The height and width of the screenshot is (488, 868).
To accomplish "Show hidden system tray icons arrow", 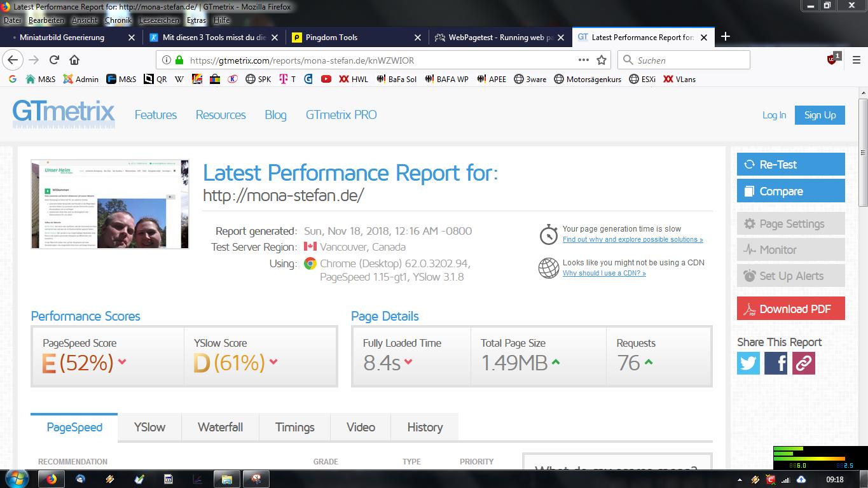I will pos(740,479).
